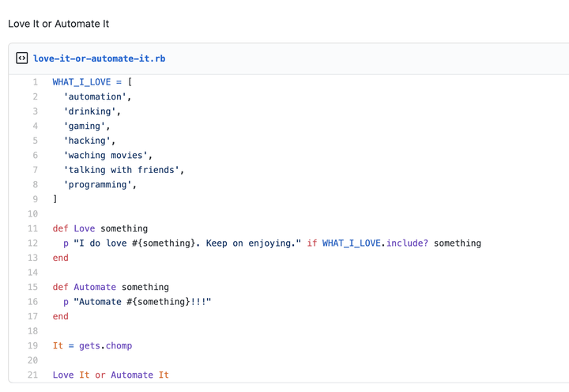Screen dimensions: 569x392
Task: Click the "def Automate something" line
Action: coord(111,287)
